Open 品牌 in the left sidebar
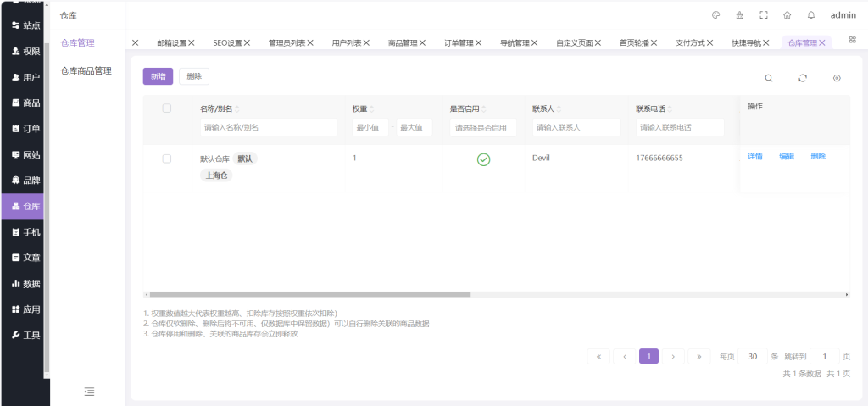Image resolution: width=868 pixels, height=406 pixels. click(26, 180)
